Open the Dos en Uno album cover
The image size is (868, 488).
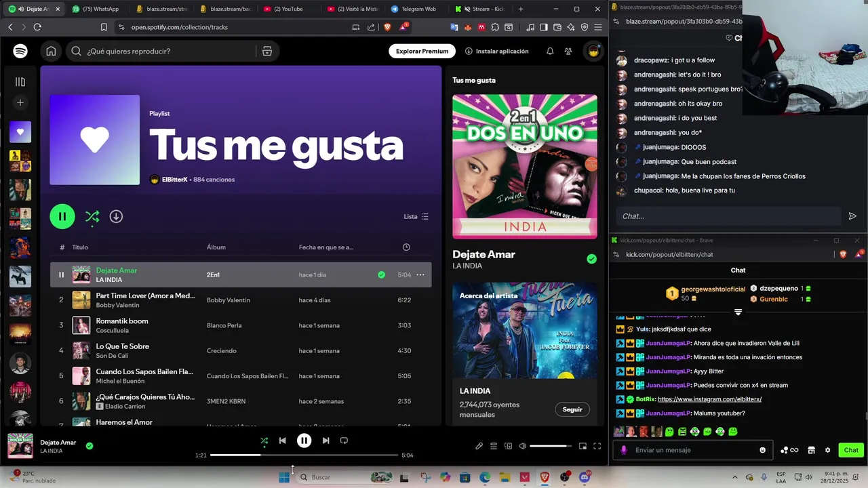(525, 166)
